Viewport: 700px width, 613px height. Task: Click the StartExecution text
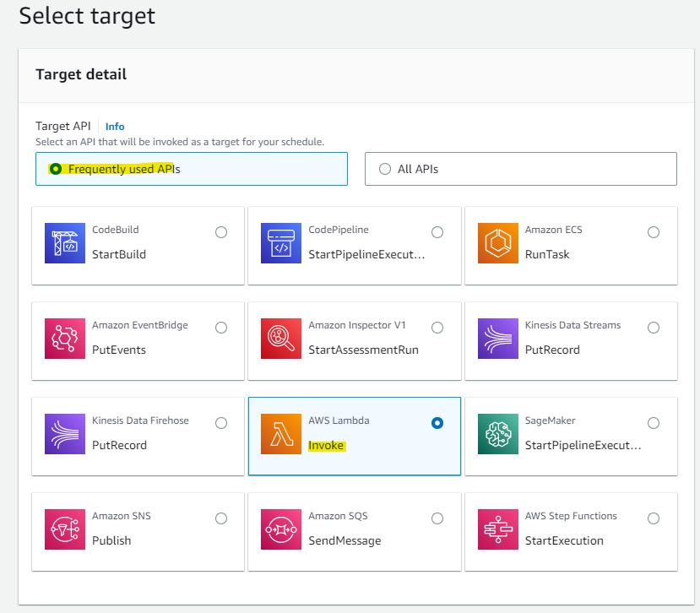(564, 540)
